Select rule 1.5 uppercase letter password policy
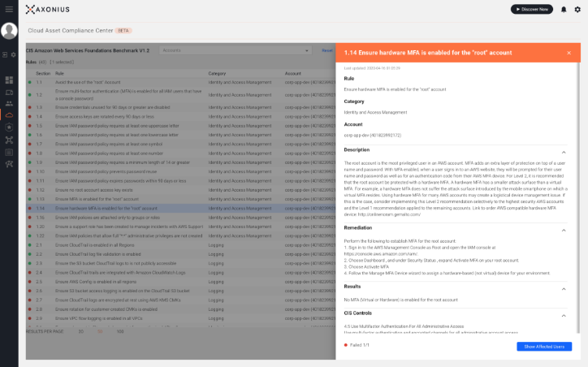The width and height of the screenshot is (588, 367). coord(181,126)
